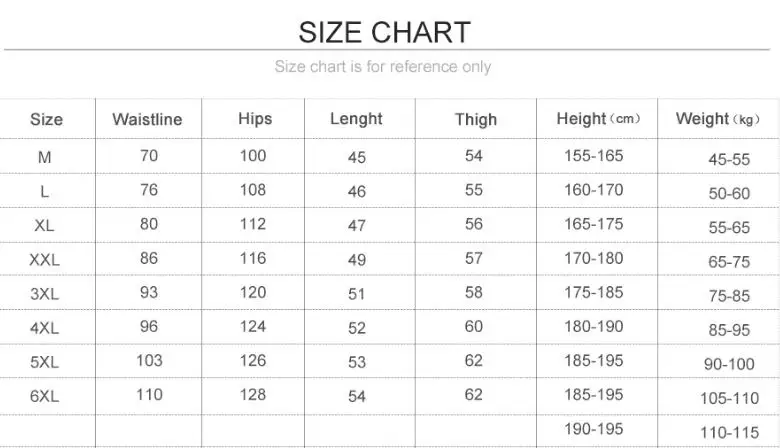Click the weight range 65-75
Screen dimensions: 780x448
point(729,261)
